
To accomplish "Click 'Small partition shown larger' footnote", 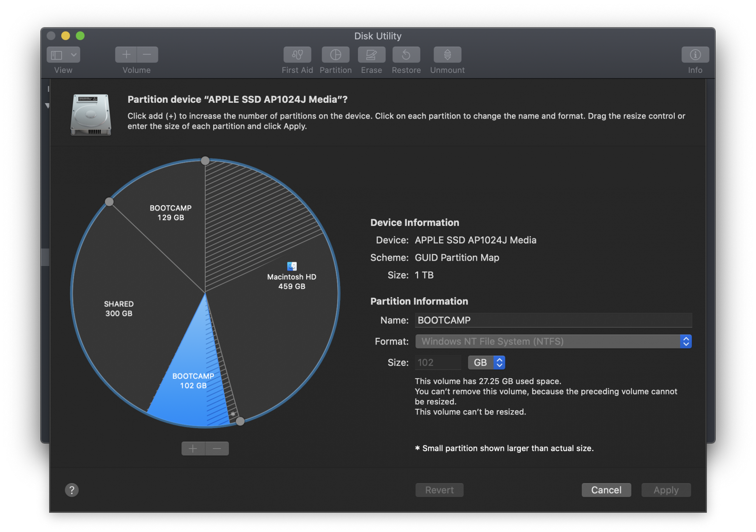I will pos(504,448).
